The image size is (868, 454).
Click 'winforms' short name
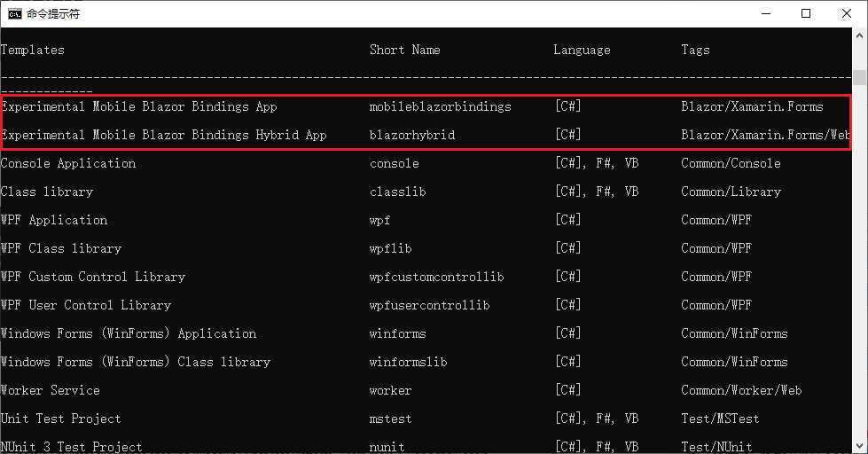[x=397, y=334]
